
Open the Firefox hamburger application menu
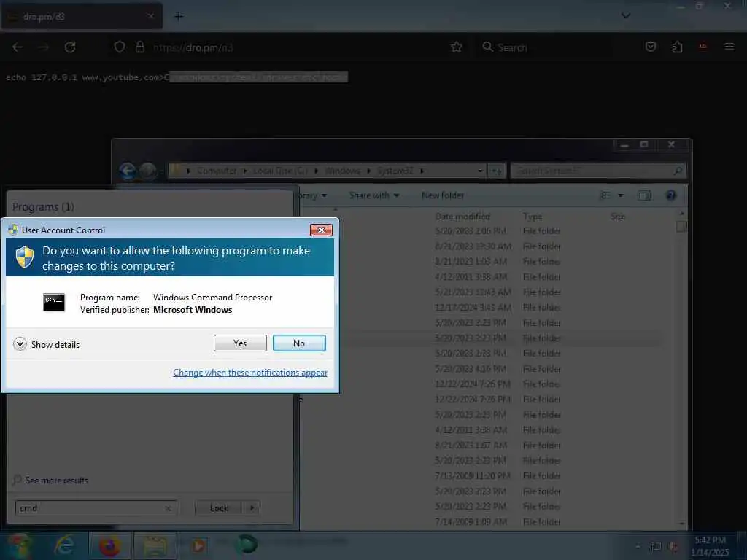[x=729, y=47]
